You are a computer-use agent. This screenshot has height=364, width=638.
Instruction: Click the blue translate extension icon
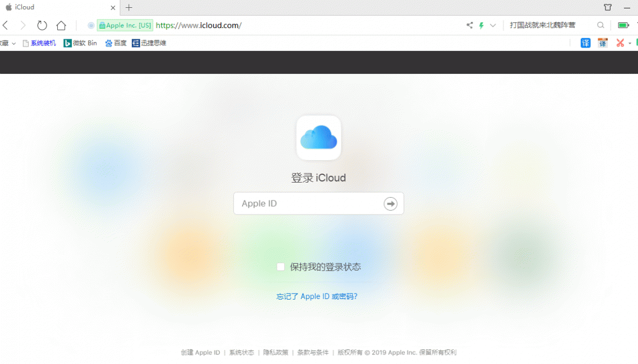pyautogui.click(x=585, y=43)
